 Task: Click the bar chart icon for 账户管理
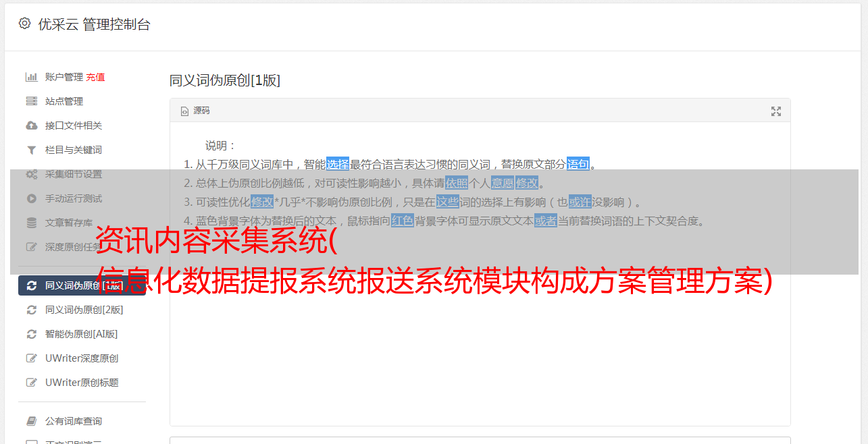[x=32, y=77]
